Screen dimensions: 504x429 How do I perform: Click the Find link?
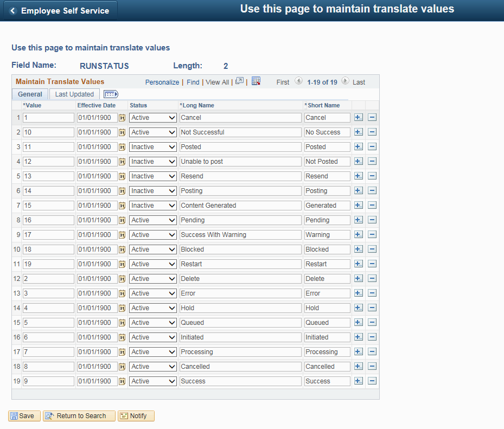[193, 82]
